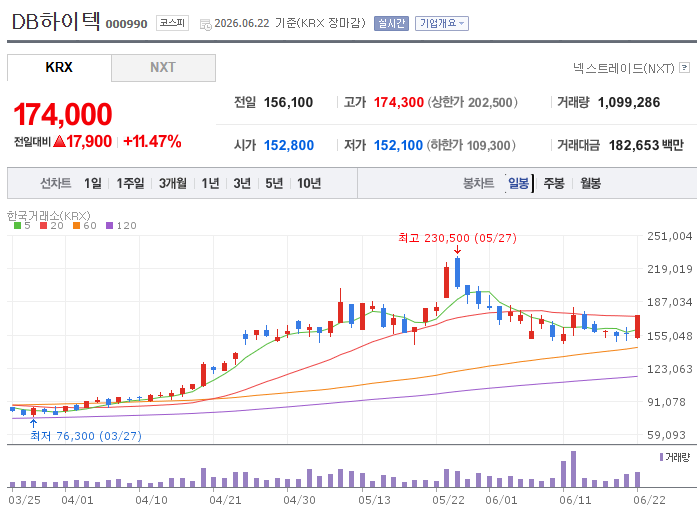697x511 pixels.
Task: Click the 시가 value 152,800
Action: click(x=289, y=145)
